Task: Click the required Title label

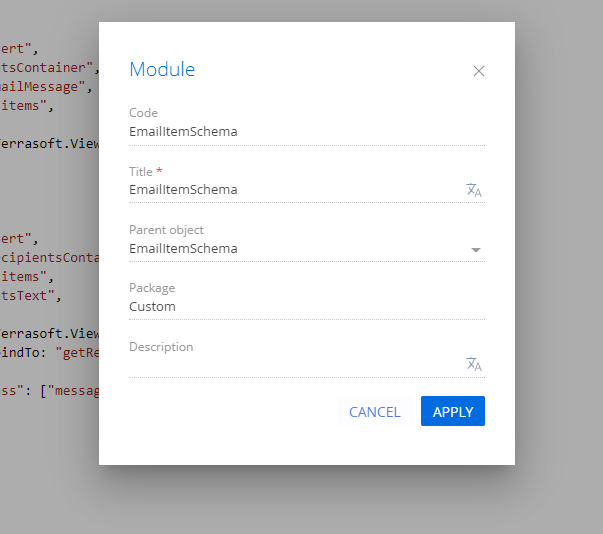Action: [145, 171]
